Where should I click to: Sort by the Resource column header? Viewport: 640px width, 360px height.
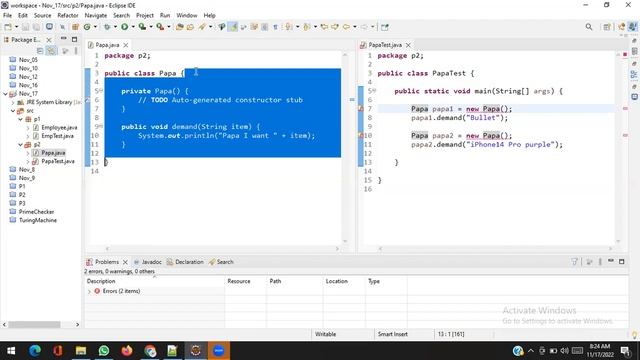(246, 281)
